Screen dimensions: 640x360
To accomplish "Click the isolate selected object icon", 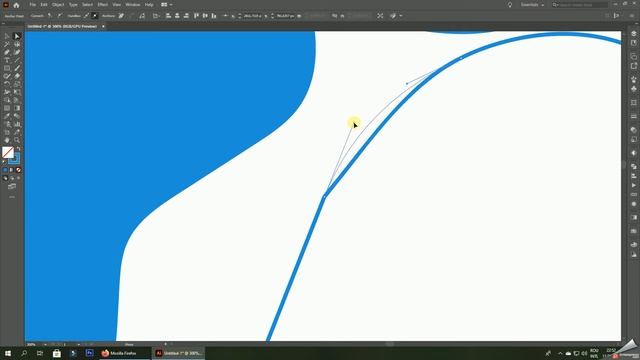I will (380, 16).
